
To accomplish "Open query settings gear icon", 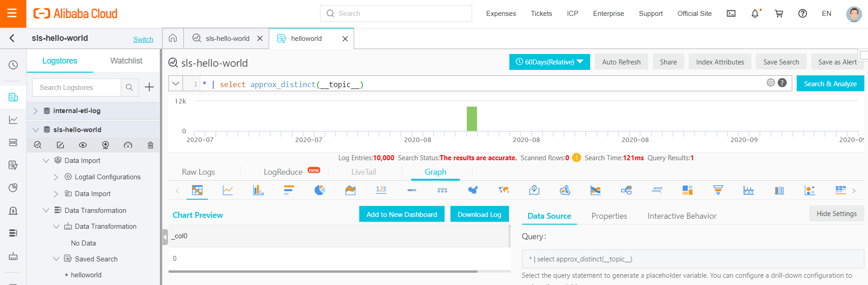I will (770, 83).
